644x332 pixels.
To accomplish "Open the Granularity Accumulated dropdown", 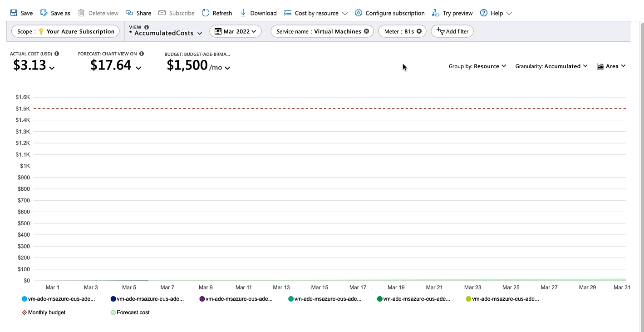I will pyautogui.click(x=551, y=66).
